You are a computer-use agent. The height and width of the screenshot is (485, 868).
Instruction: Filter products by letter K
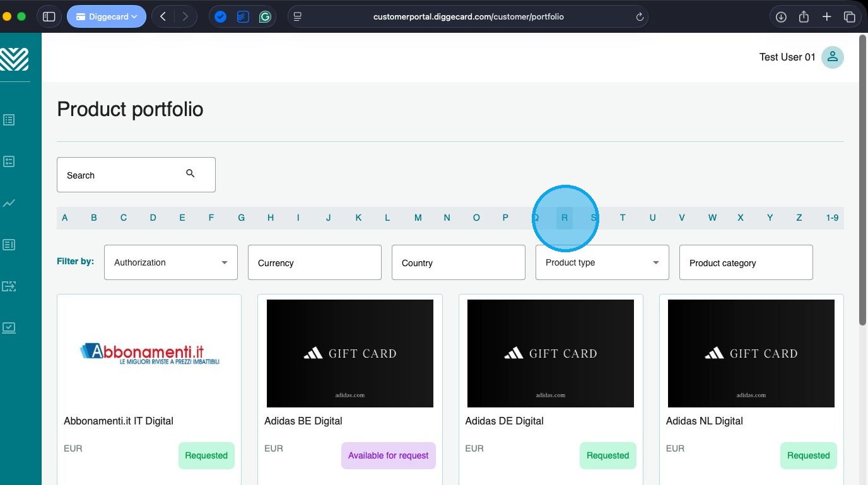358,218
